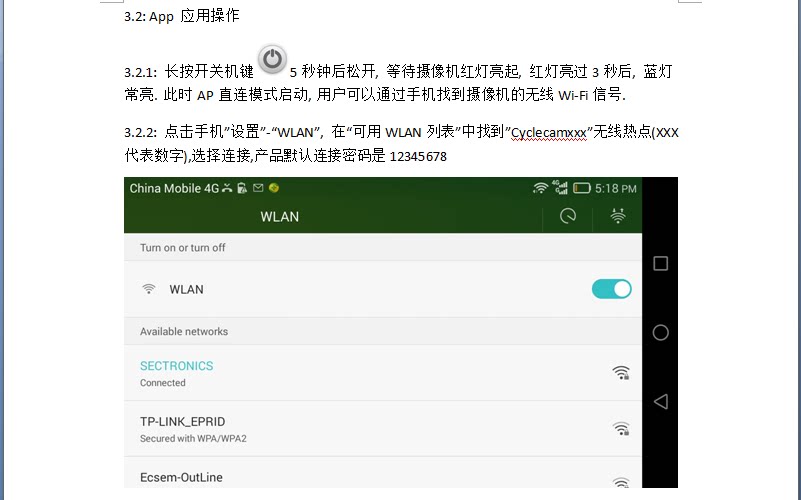Tap the Android back triangle button
Viewport: 801px width, 500px height.
[x=661, y=401]
